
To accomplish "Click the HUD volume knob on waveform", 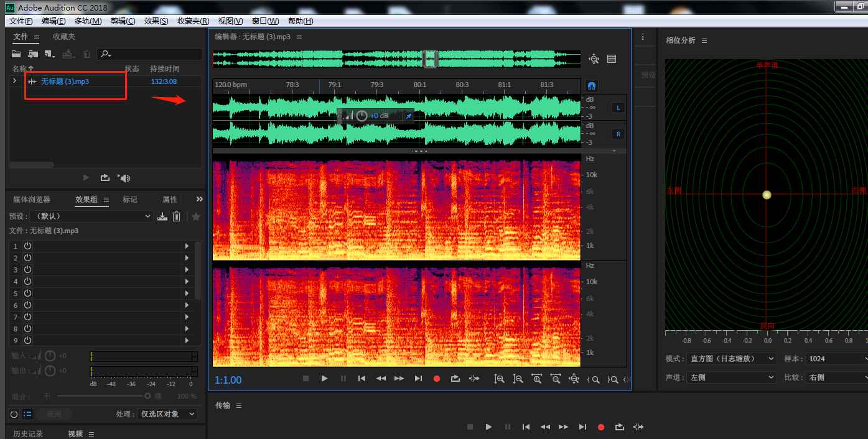I will tap(362, 116).
